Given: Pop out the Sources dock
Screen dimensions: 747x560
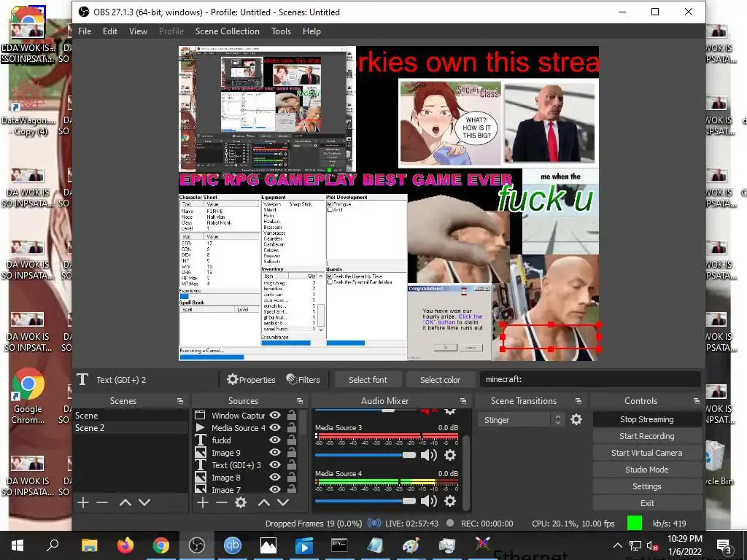Looking at the screenshot, I should (300, 401).
